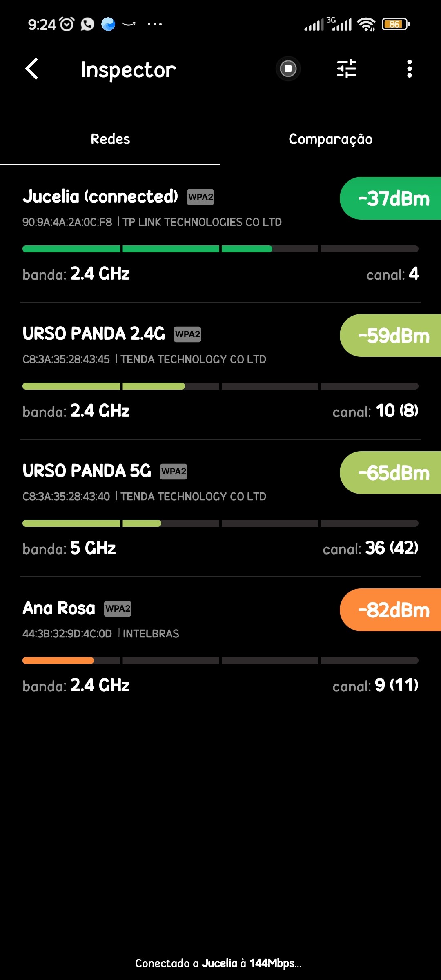Switch to the Redes tab
Image resolution: width=441 pixels, height=980 pixels.
tap(110, 139)
